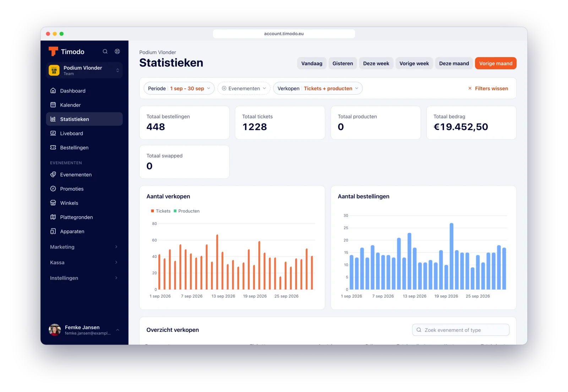The height and width of the screenshot is (392, 568).
Task: Open Dashboard menu item
Action: tap(84, 91)
